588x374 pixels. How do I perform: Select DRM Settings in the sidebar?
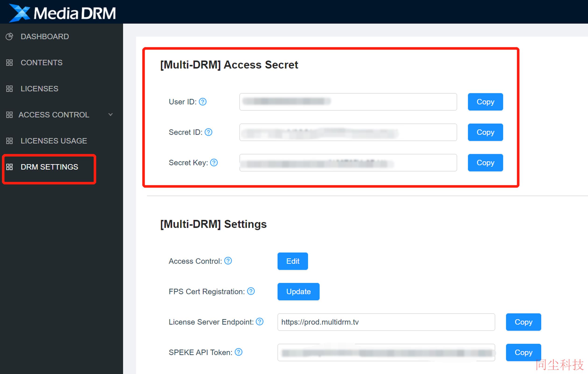coord(49,167)
